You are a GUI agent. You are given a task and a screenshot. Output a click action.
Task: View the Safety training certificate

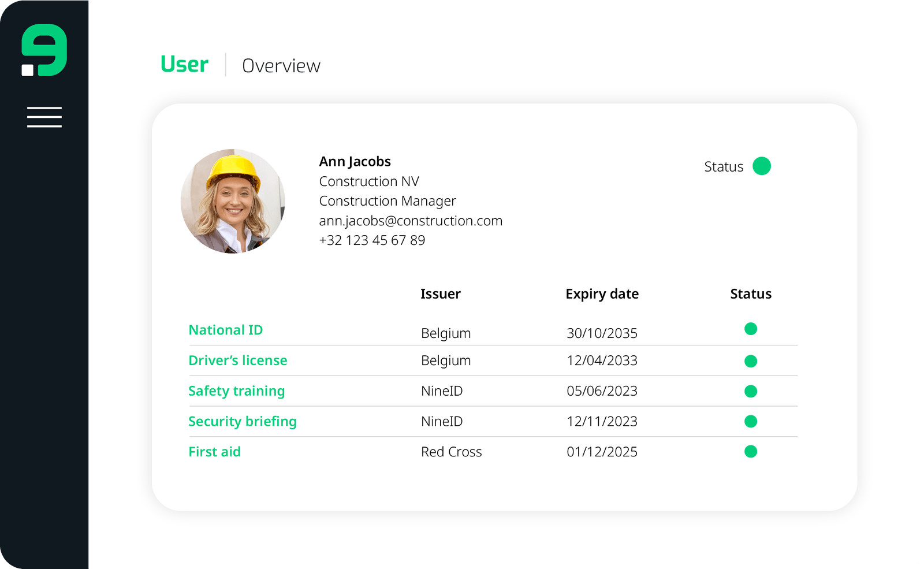coord(236,391)
